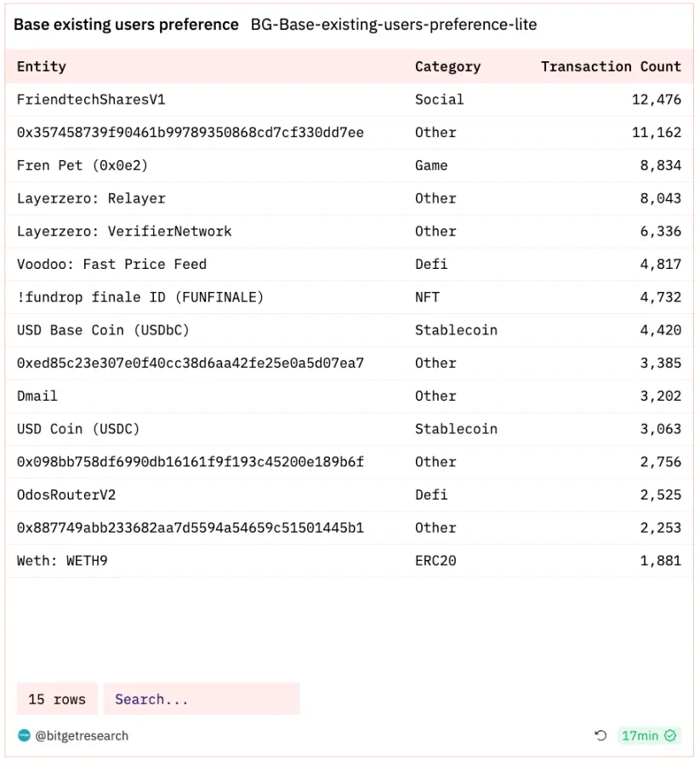This screenshot has height=760, width=700.
Task: Click the Layerzero: Relayer entity cell
Action: [91, 198]
